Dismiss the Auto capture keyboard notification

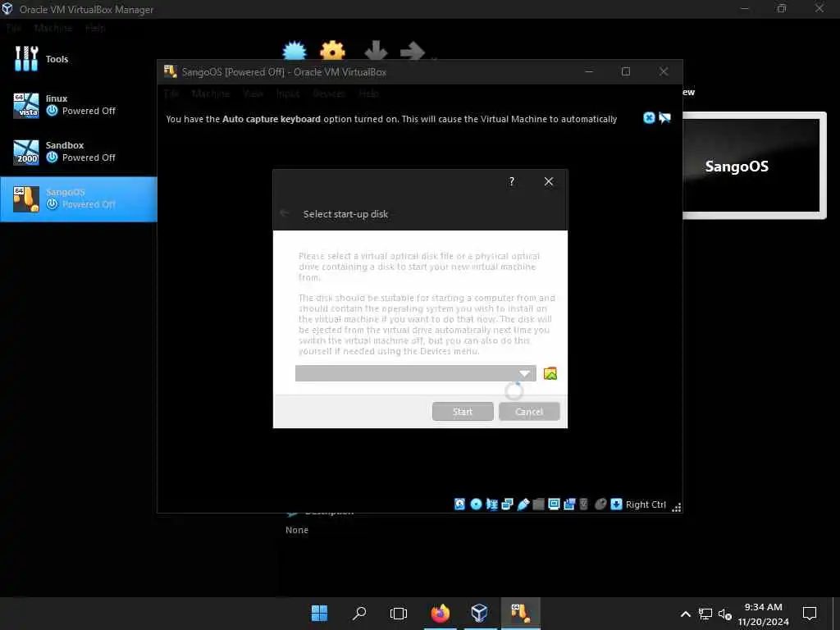point(649,118)
